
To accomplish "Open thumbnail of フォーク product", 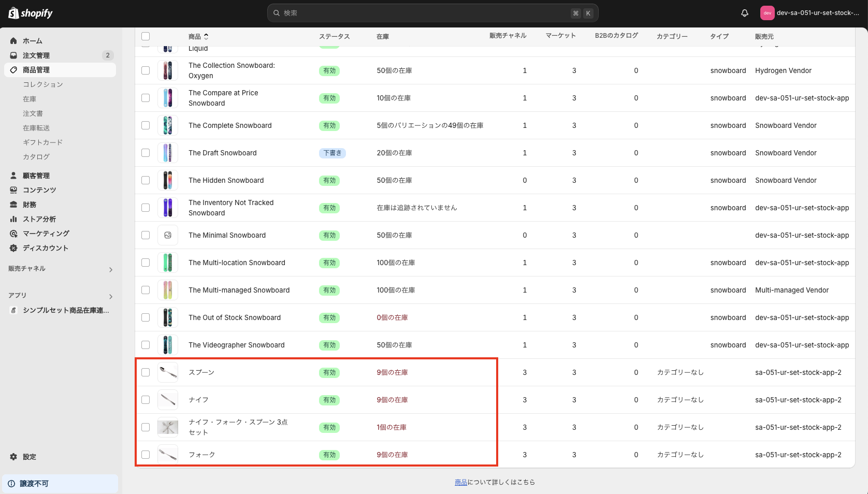I will (168, 455).
